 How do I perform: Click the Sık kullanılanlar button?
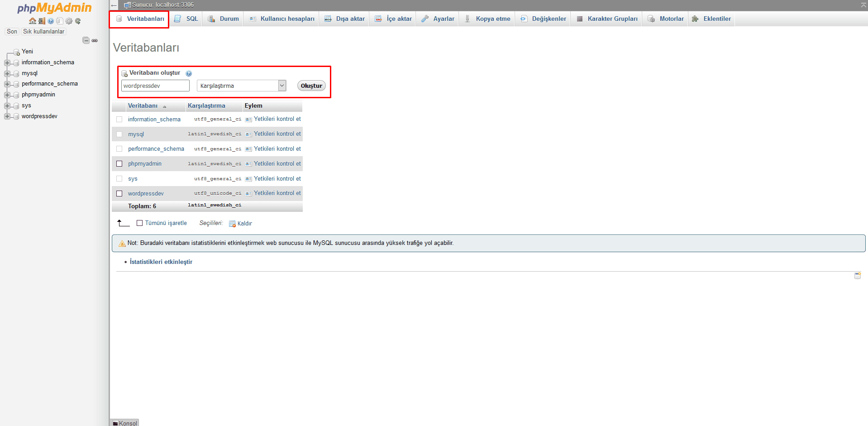point(44,32)
